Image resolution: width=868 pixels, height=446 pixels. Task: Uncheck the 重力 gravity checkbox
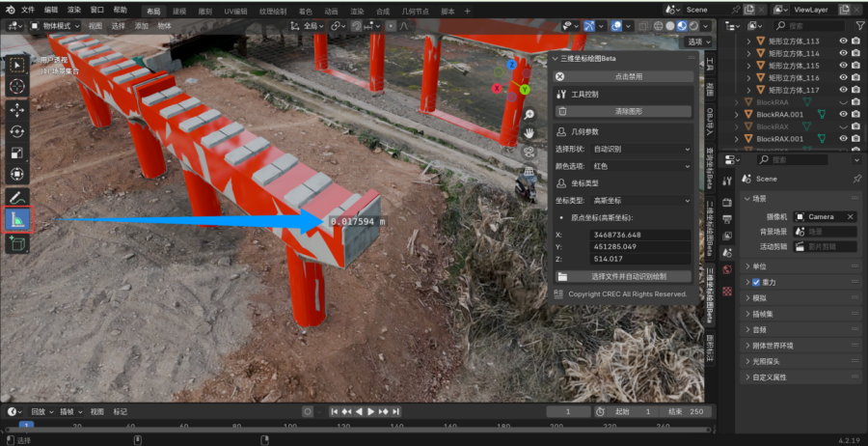756,282
